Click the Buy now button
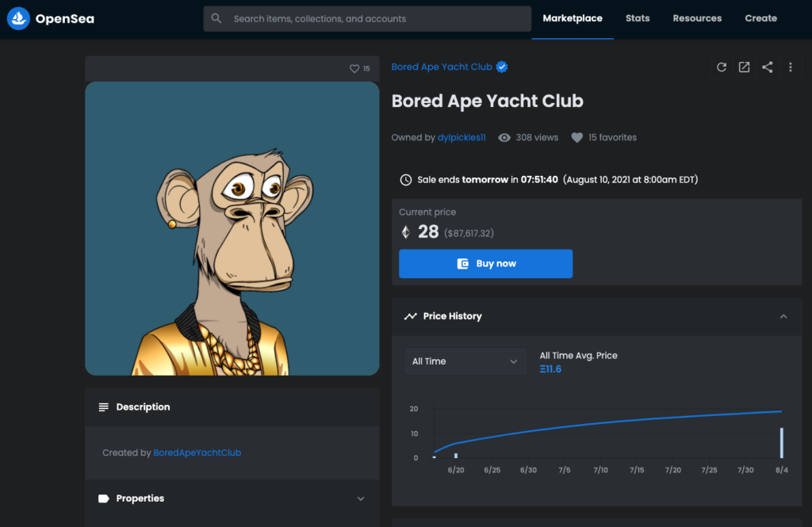 tap(486, 263)
